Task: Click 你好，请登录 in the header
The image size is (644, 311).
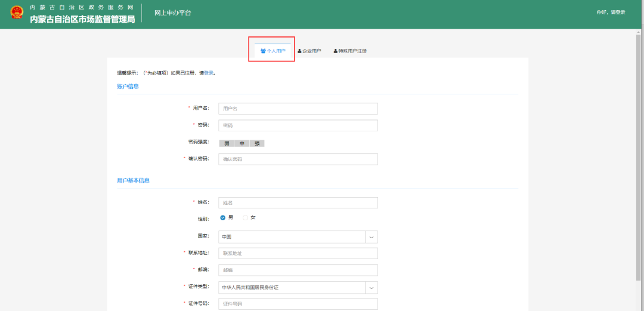Action: (x=611, y=13)
